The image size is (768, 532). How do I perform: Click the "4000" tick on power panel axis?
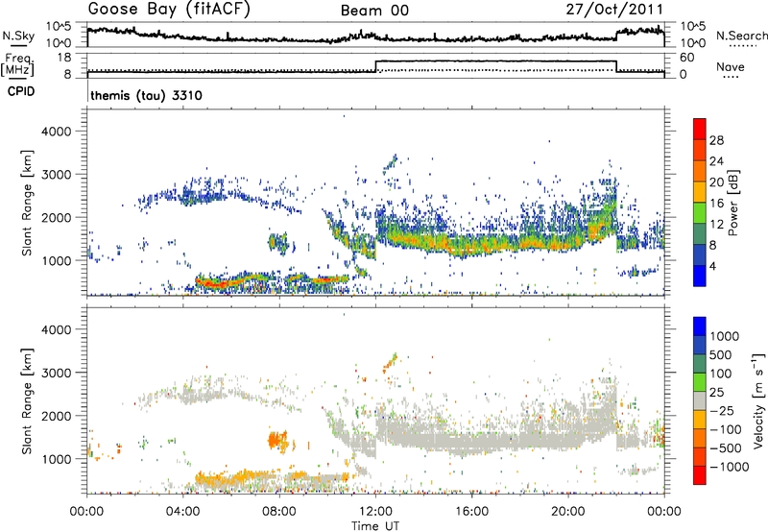pos(57,132)
